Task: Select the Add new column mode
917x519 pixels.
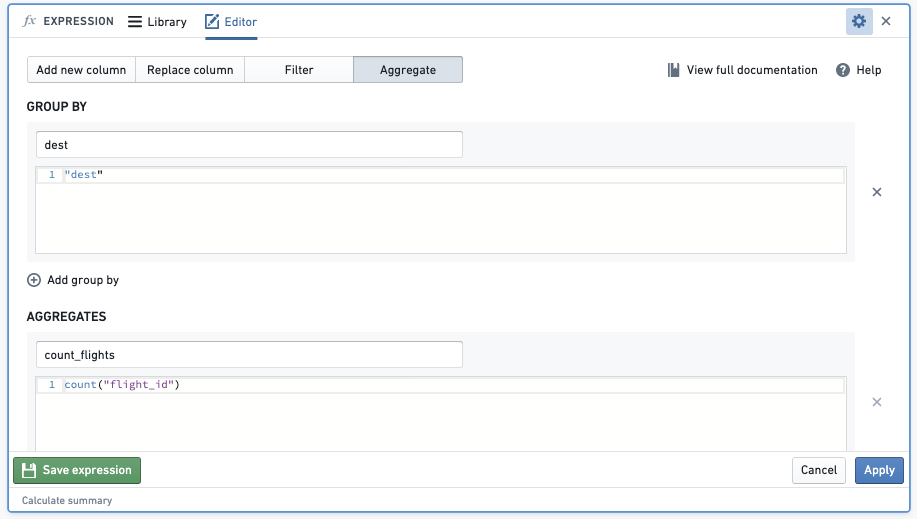Action: (x=81, y=70)
